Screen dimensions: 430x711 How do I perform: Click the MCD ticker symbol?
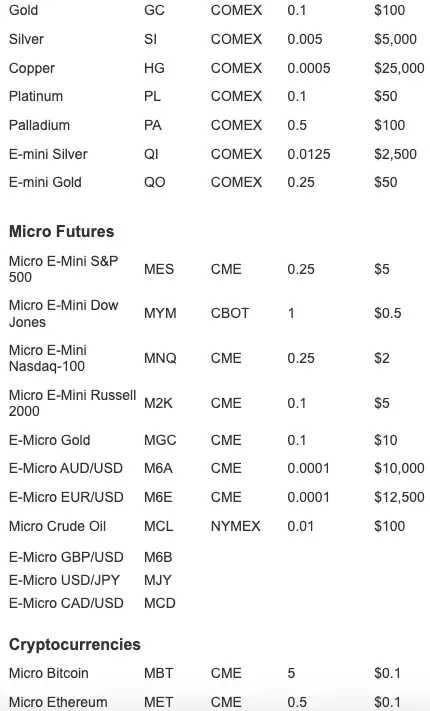160,603
